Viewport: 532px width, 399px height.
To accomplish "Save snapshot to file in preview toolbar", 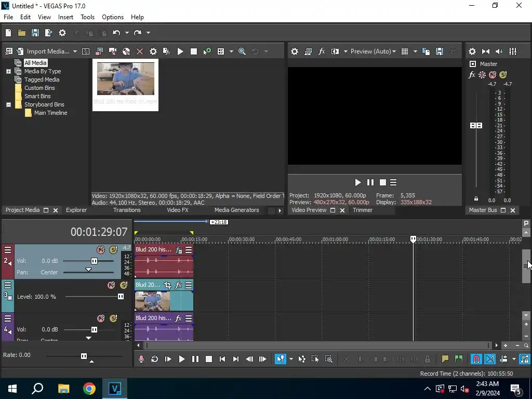I will pyautogui.click(x=440, y=51).
